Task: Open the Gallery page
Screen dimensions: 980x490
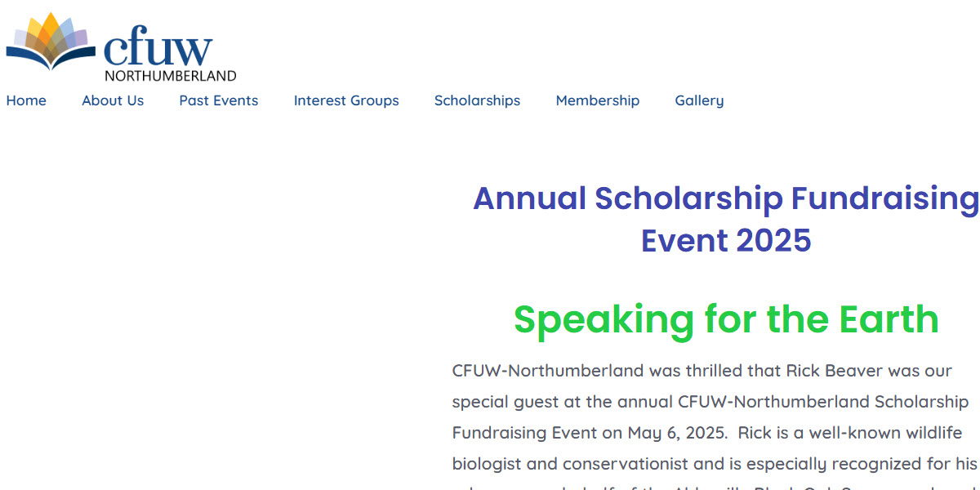Action: pyautogui.click(x=699, y=100)
